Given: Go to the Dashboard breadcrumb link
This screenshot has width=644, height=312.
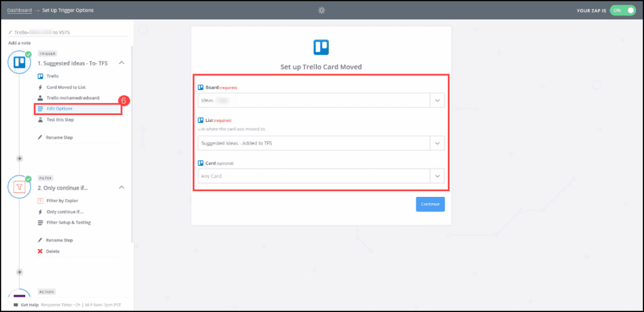Looking at the screenshot, I should pos(19,10).
